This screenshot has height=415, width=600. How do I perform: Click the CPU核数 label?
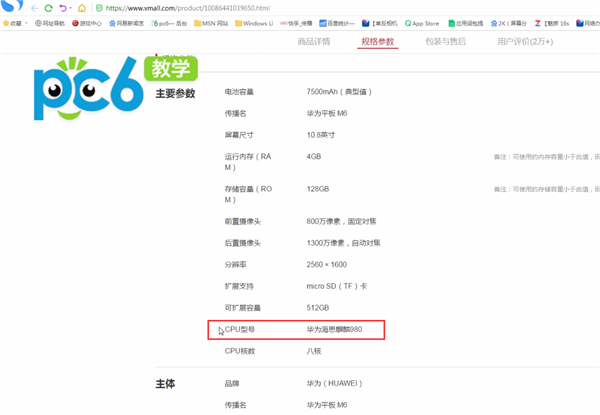240,351
